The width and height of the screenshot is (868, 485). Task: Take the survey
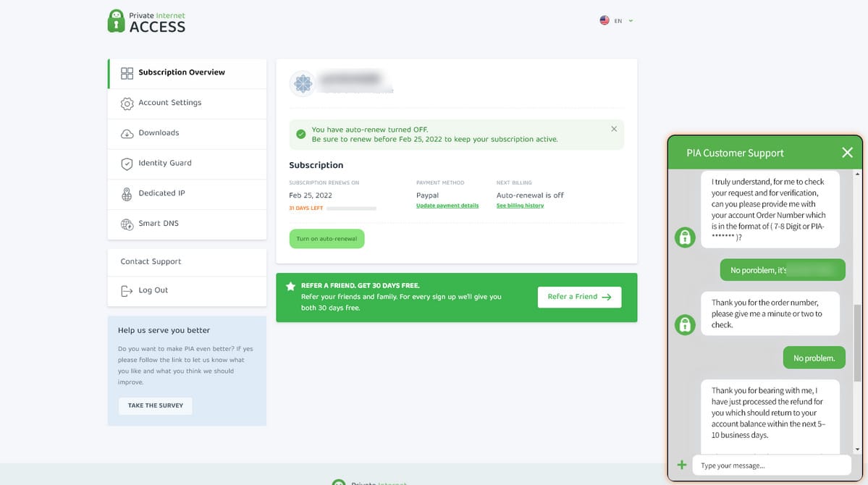click(156, 406)
